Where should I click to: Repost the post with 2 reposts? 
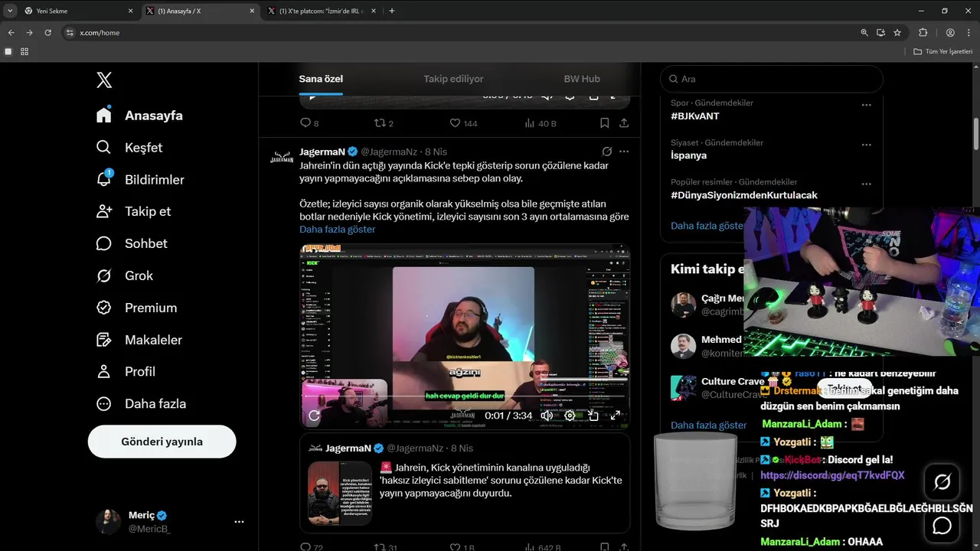click(x=383, y=123)
